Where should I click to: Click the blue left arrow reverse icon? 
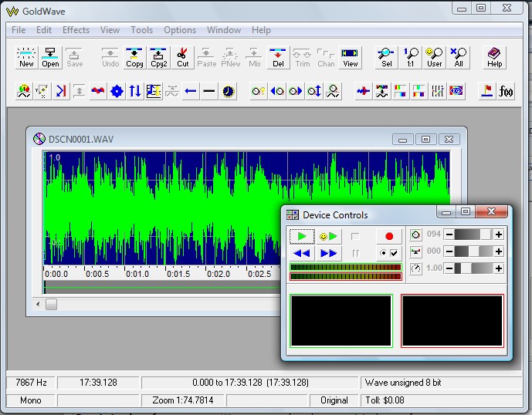(x=191, y=91)
